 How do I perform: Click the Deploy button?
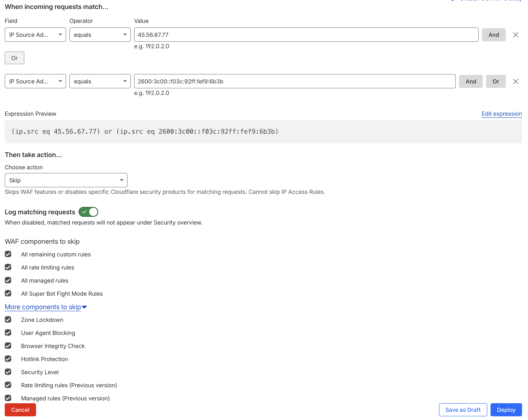506,410
